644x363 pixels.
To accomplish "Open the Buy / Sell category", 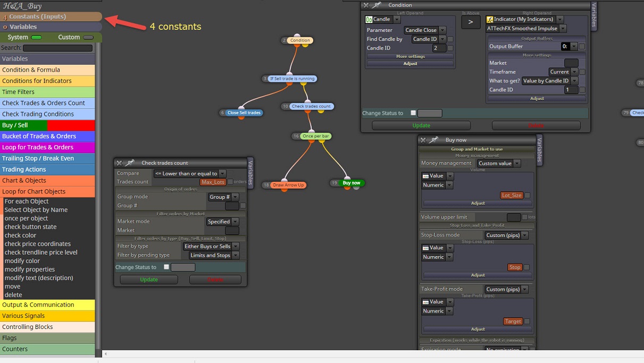I will pos(47,125).
